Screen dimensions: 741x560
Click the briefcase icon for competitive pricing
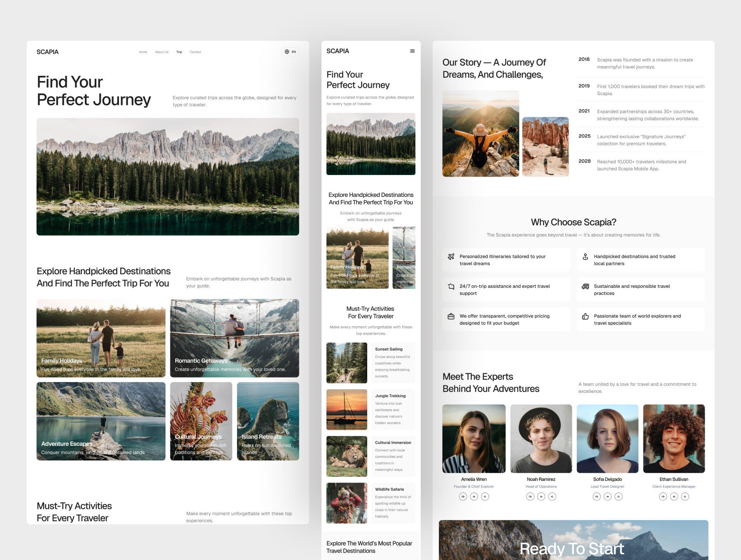[x=451, y=316]
